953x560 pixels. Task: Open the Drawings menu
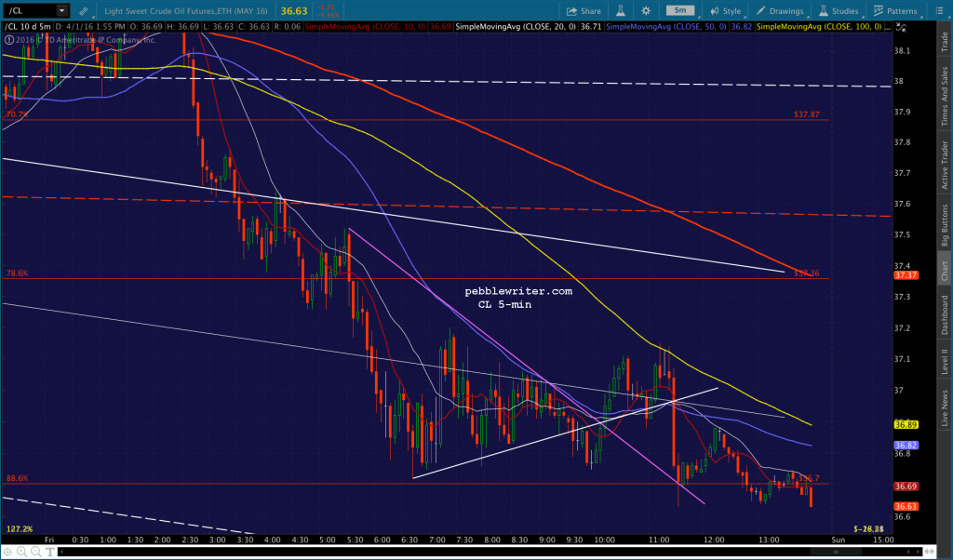pos(780,11)
